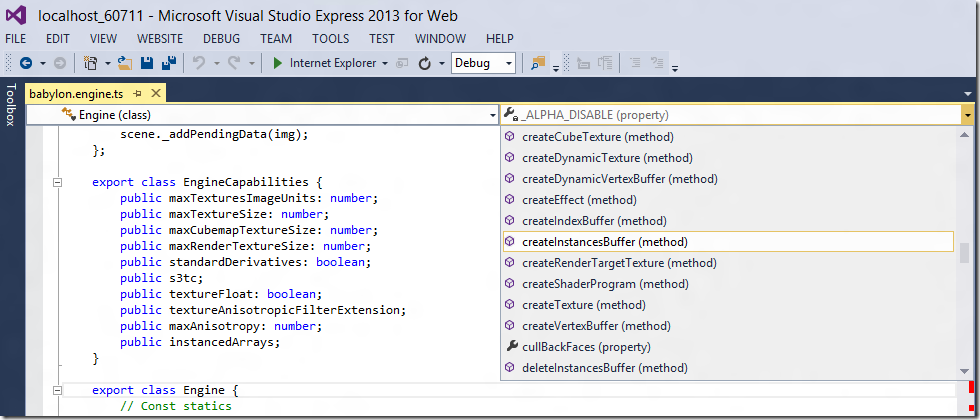Select createTexture (method) in list
This screenshot has height=420, width=980.
coord(728,305)
